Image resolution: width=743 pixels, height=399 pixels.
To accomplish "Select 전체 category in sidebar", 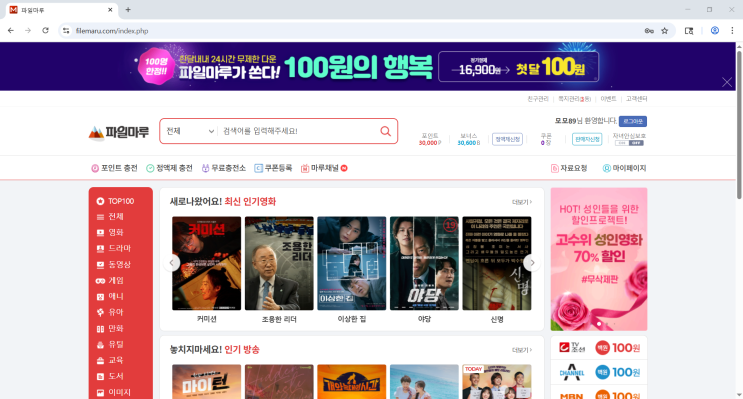I will [x=110, y=217].
